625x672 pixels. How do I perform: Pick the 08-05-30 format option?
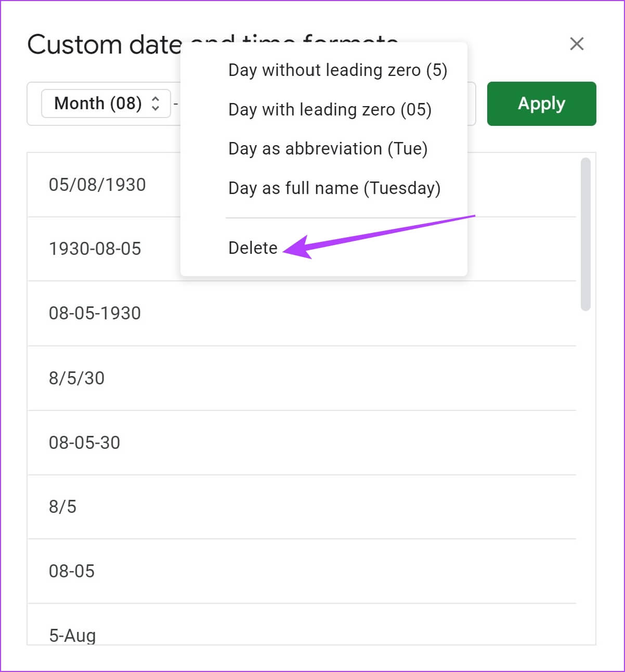click(84, 443)
